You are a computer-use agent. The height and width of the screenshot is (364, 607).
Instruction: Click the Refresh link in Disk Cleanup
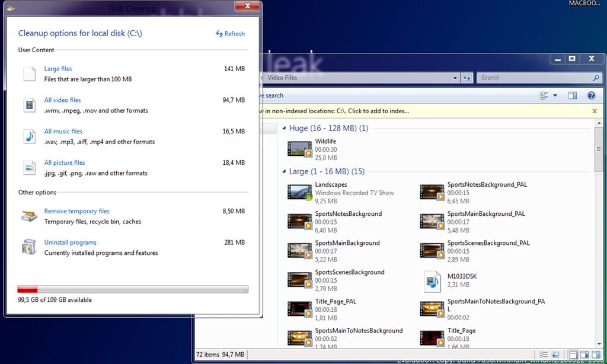click(x=231, y=34)
